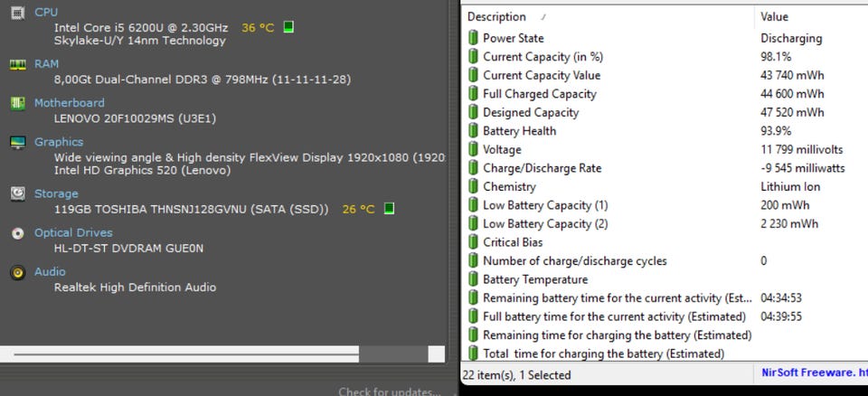Click the battery icon beside Low Battery Capacity (2)
Image resolution: width=868 pixels, height=396 pixels.
pos(473,223)
